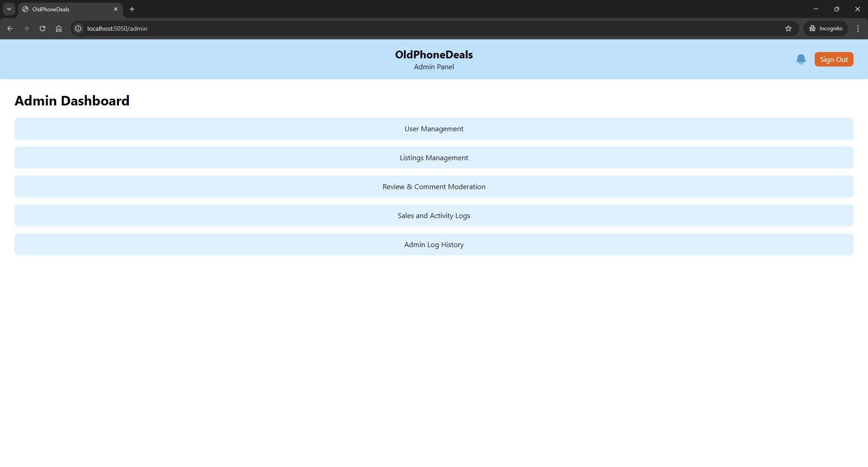
Task: Click the browser home icon
Action: point(58,29)
